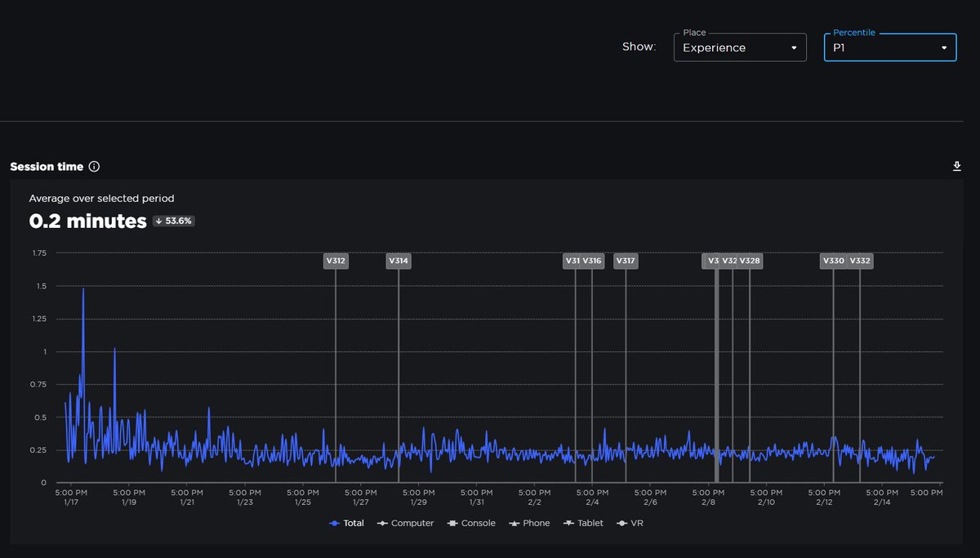Download the Session time chart data
980x558 pixels.
tap(957, 167)
